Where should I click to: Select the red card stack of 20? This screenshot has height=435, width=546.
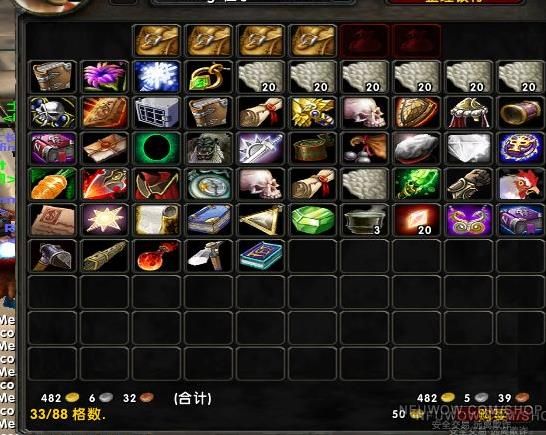pyautogui.click(x=416, y=220)
